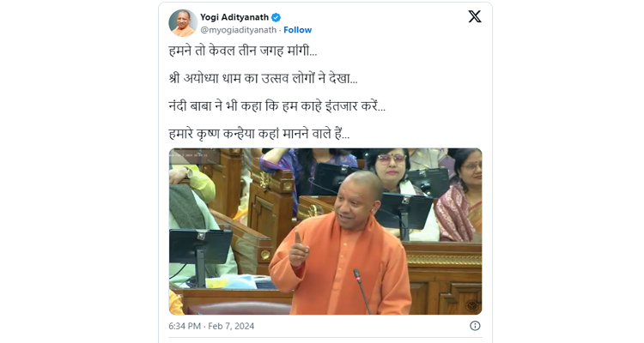
Task: Click the first tweet line 'हमने तो केवल तीन जगह मांगी'
Action: coord(243,51)
